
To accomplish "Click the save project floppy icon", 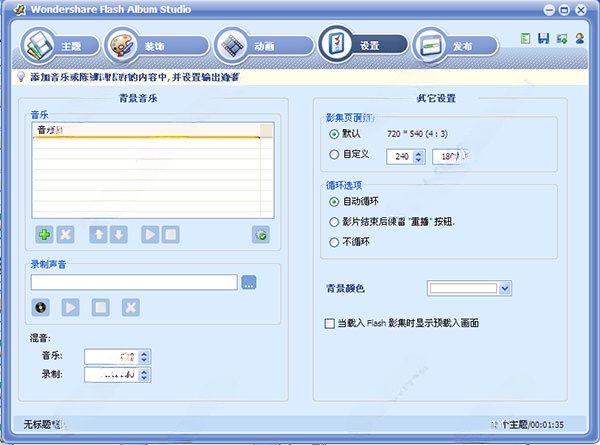I will (543, 39).
